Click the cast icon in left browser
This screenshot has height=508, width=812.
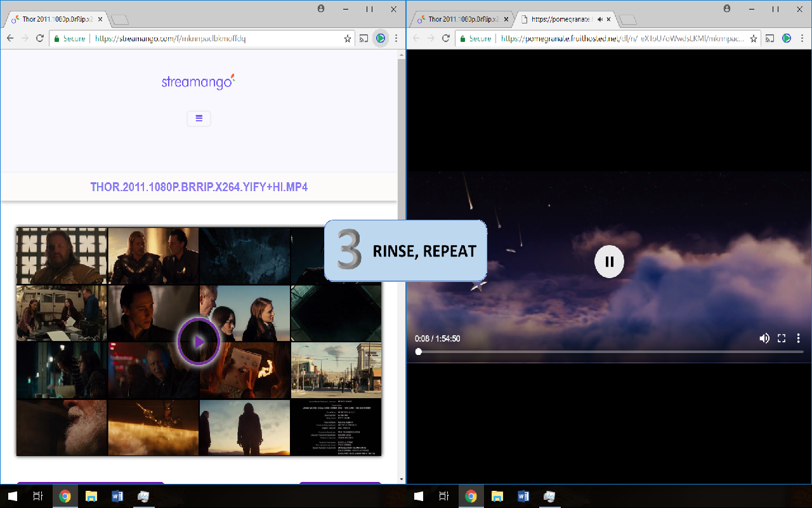(x=364, y=39)
